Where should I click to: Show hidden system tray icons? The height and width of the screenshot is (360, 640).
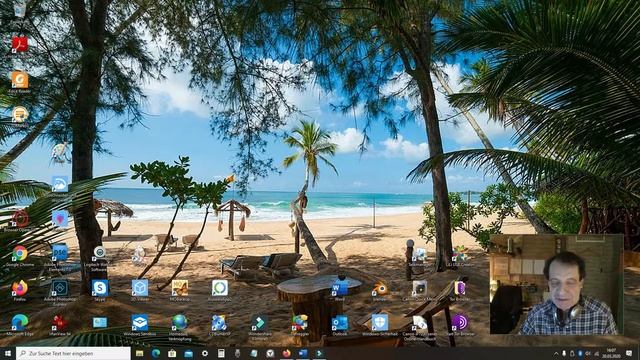pos(556,353)
